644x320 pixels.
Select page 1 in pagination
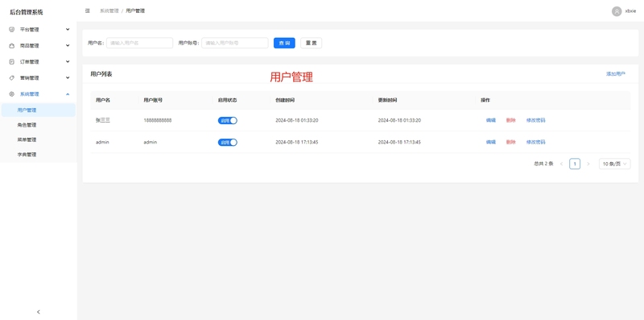[x=575, y=164]
